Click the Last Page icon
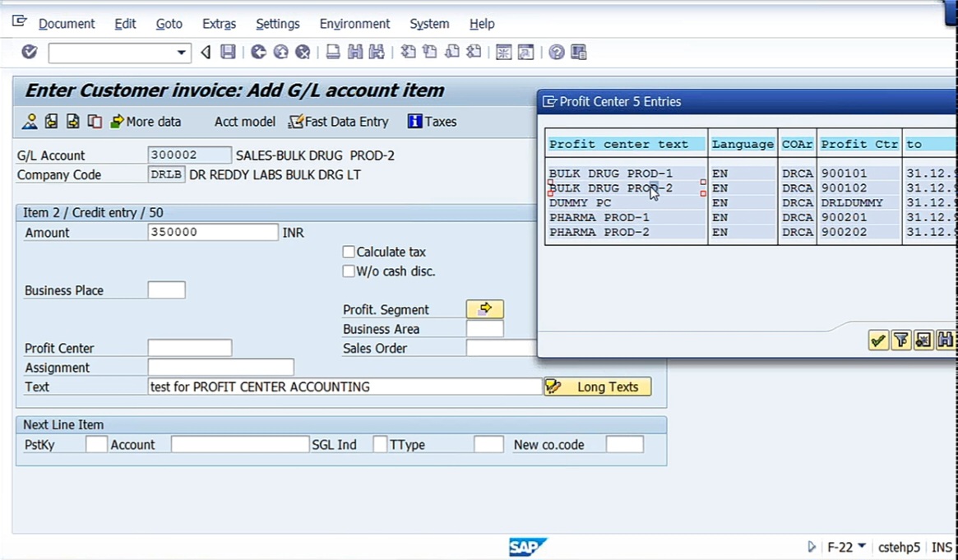958x560 pixels. 474,52
